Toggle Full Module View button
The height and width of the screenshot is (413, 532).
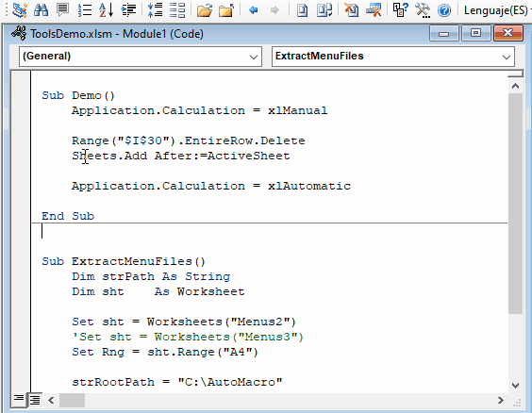35,400
